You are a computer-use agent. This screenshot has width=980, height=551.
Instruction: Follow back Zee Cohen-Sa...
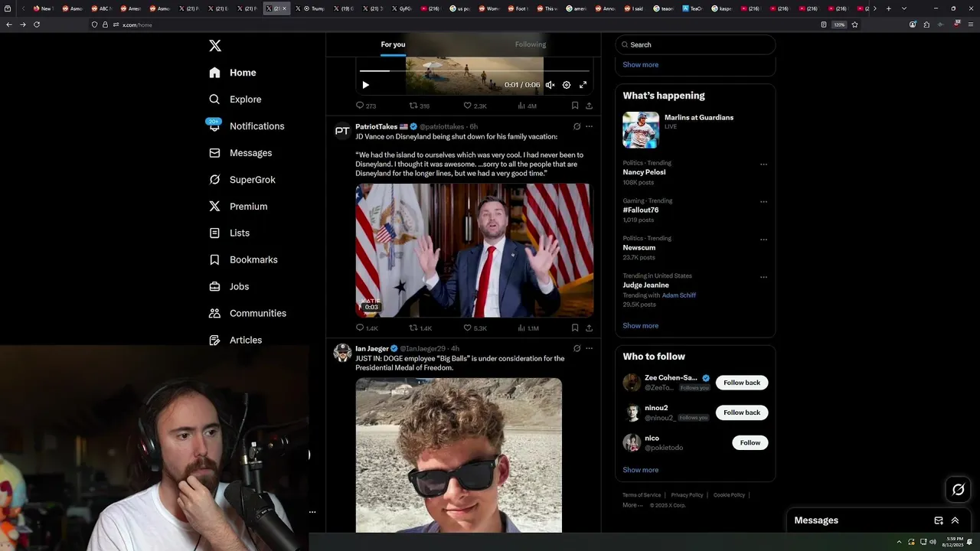pyautogui.click(x=742, y=383)
